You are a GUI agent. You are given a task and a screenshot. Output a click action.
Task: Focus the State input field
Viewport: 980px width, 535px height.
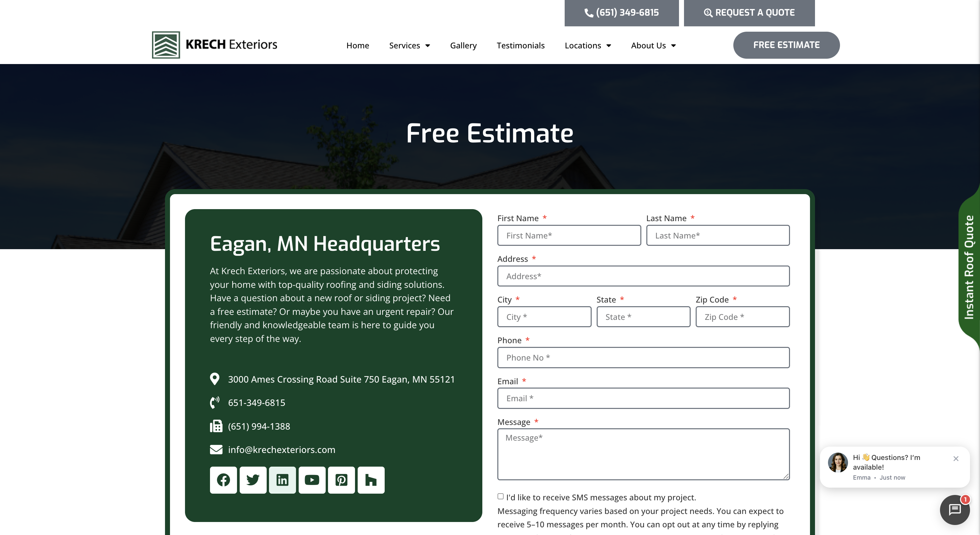(x=643, y=317)
